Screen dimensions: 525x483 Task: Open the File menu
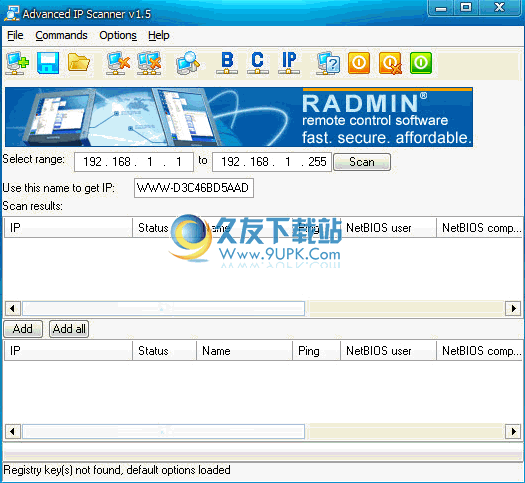point(15,35)
